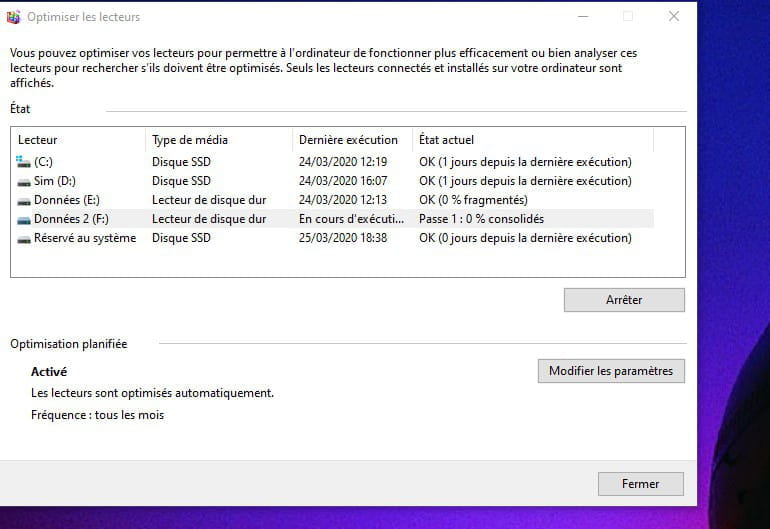
Task: Sort by the Dernière exécution column
Action: point(348,140)
